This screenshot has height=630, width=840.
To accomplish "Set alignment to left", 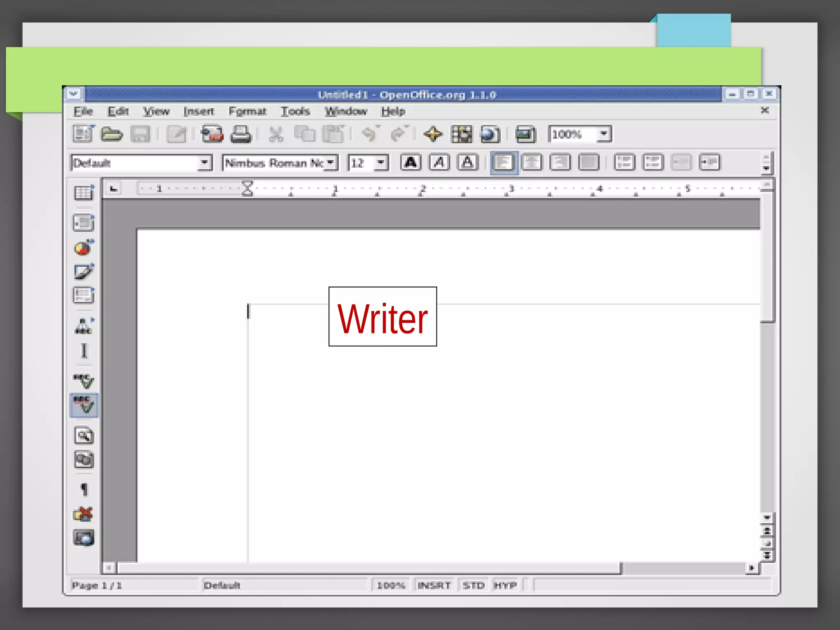I will (504, 163).
